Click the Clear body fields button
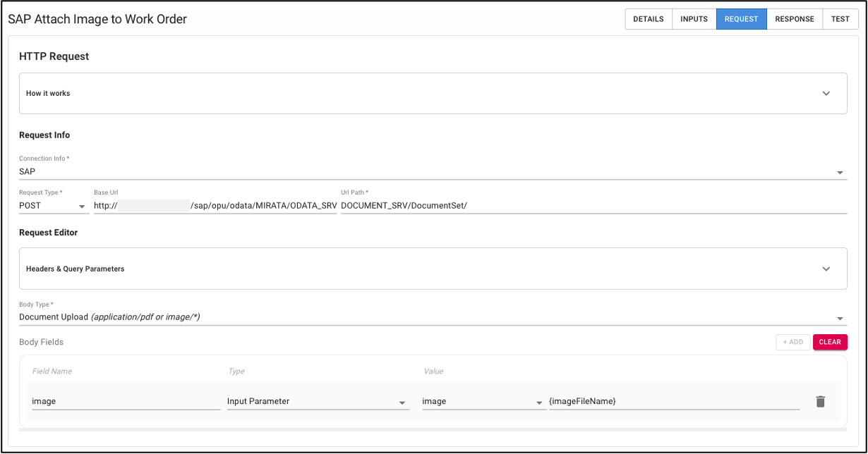 tap(830, 342)
